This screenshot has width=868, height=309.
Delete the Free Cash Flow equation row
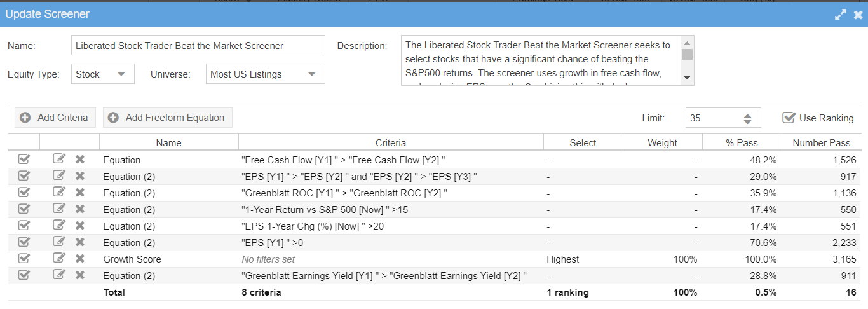pyautogui.click(x=80, y=160)
